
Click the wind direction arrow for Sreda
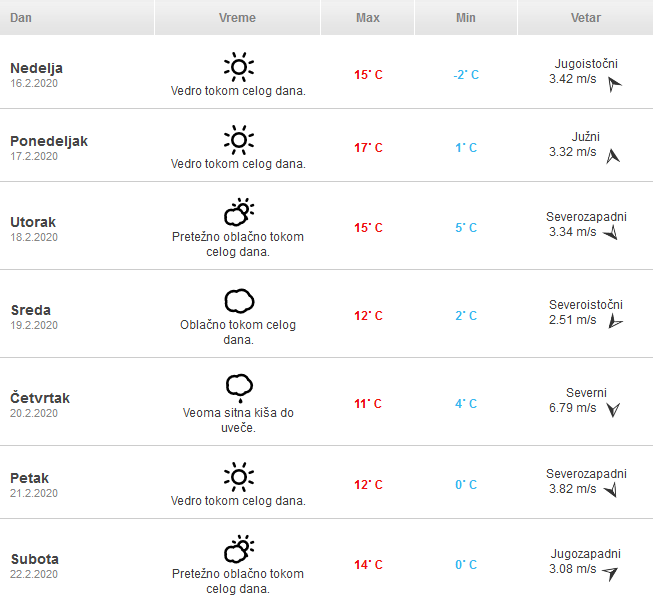point(614,321)
